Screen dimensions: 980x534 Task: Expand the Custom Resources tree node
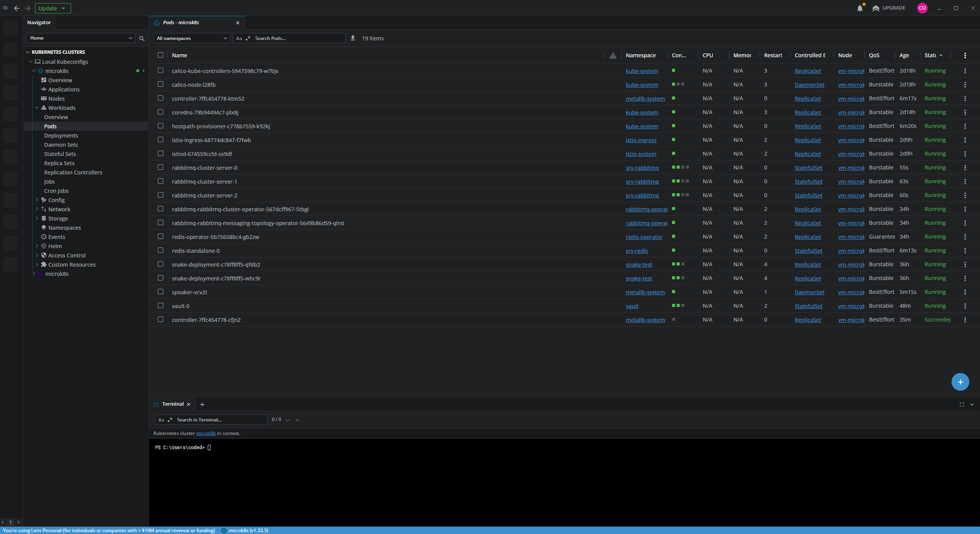pos(37,264)
